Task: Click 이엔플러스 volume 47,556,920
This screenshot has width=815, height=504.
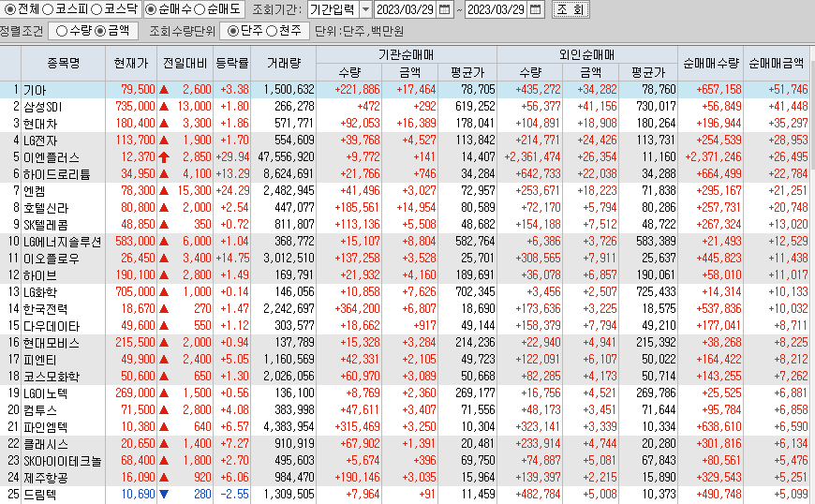Action: [286, 157]
